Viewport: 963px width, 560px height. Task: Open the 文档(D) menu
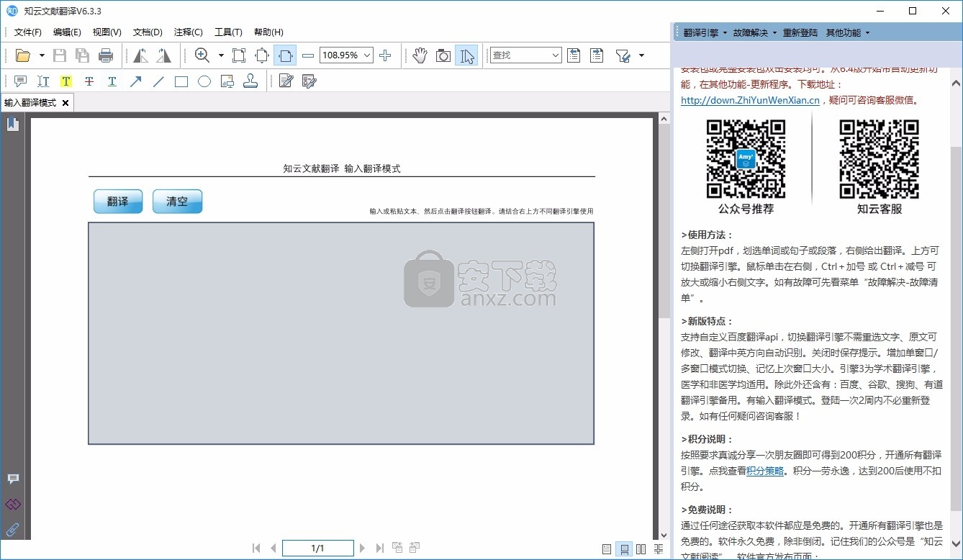pos(148,32)
